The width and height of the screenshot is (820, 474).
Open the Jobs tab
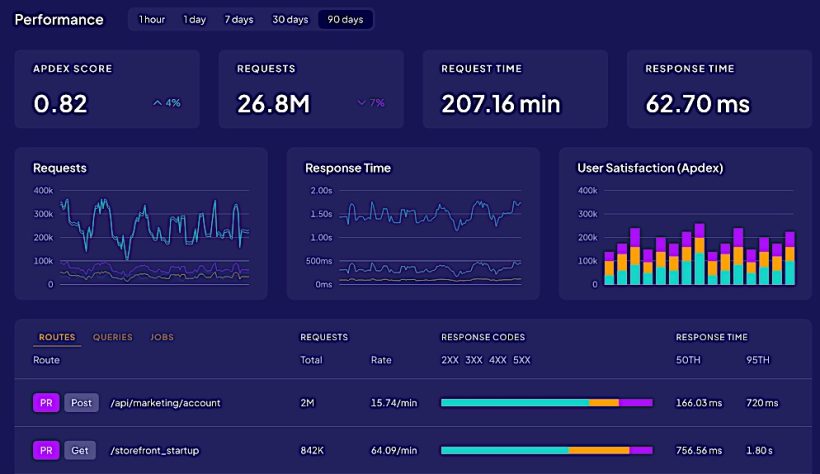(x=162, y=337)
